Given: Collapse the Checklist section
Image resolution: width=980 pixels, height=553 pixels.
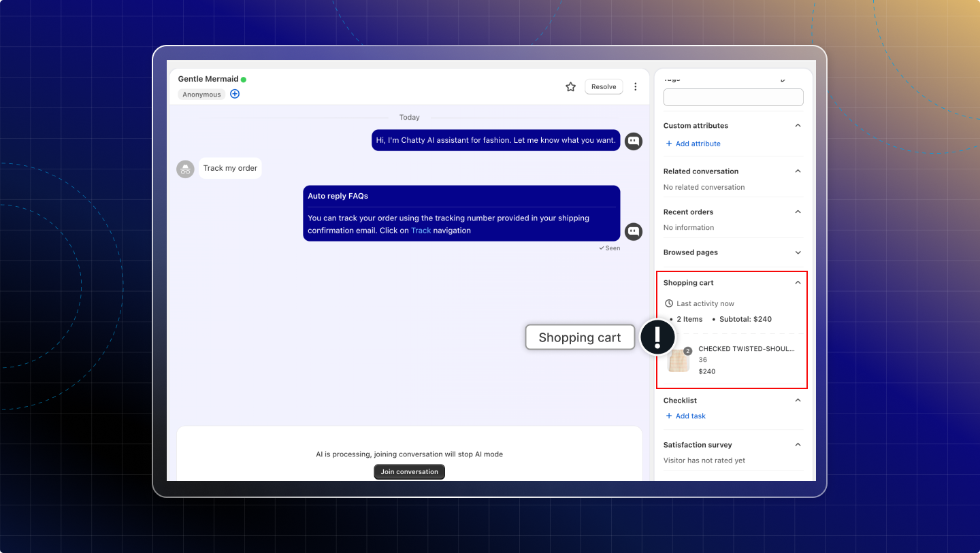Looking at the screenshot, I should 798,401.
